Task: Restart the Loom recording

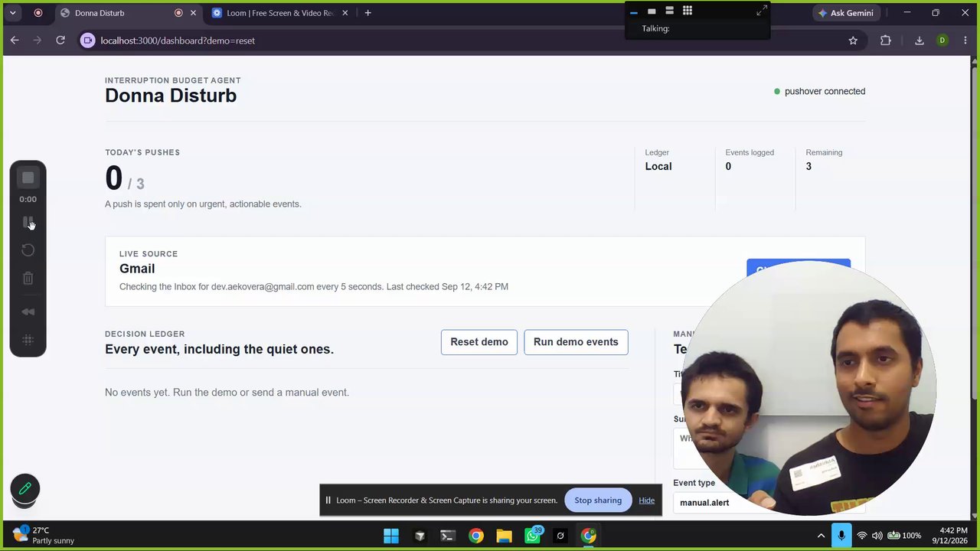Action: tap(28, 250)
